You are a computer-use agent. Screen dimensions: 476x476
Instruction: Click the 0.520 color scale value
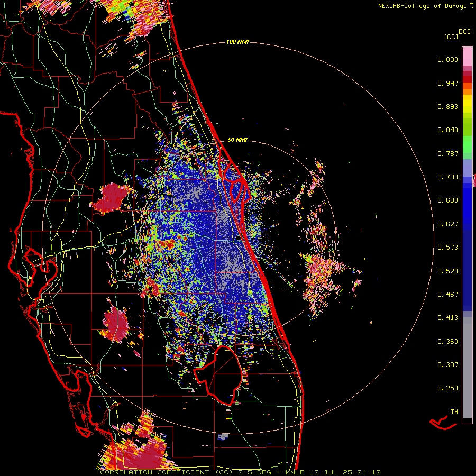(448, 271)
